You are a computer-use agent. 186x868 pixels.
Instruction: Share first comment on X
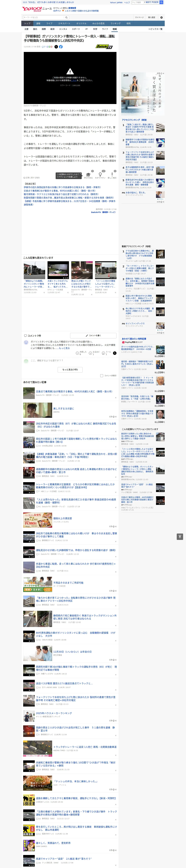click(x=114, y=353)
